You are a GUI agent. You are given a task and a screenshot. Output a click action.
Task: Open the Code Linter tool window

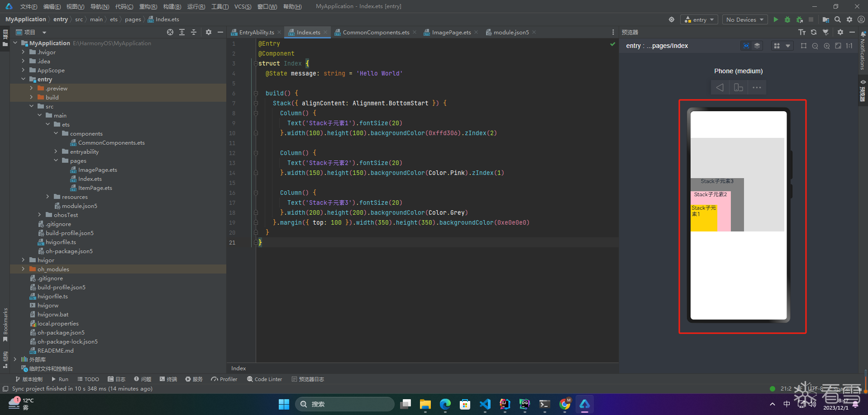(264, 379)
